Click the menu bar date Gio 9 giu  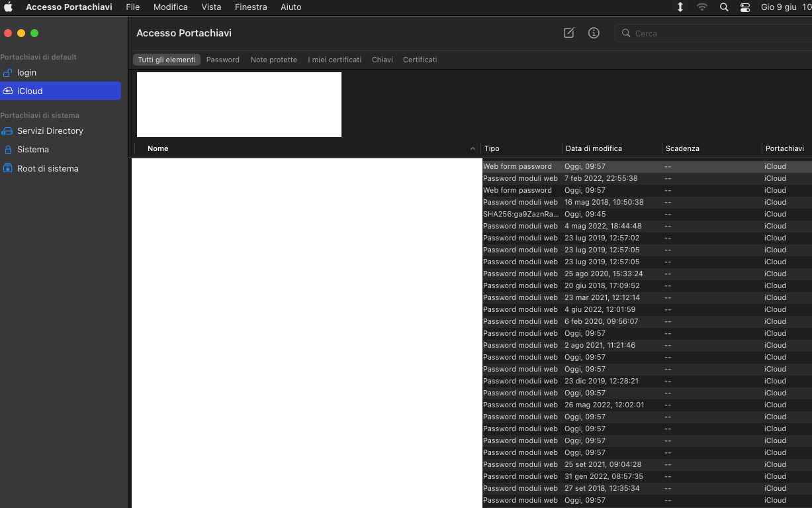point(779,7)
